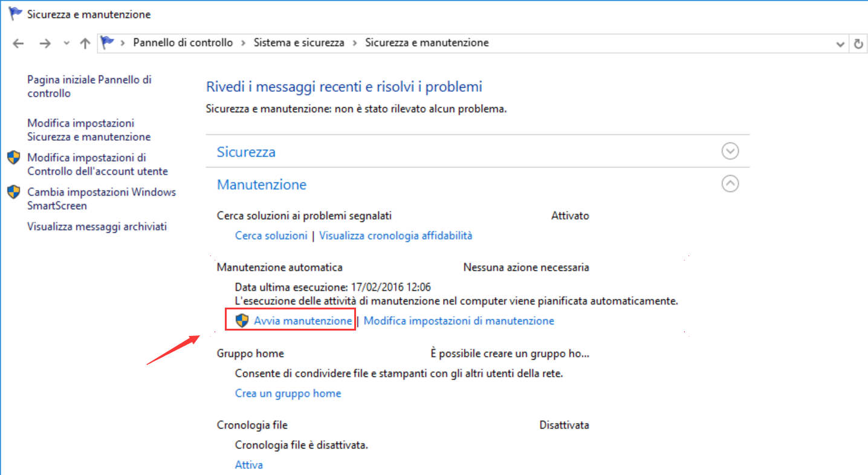This screenshot has width=868, height=475.
Task: Select Pannello di controllo breadcrumb
Action: point(183,43)
